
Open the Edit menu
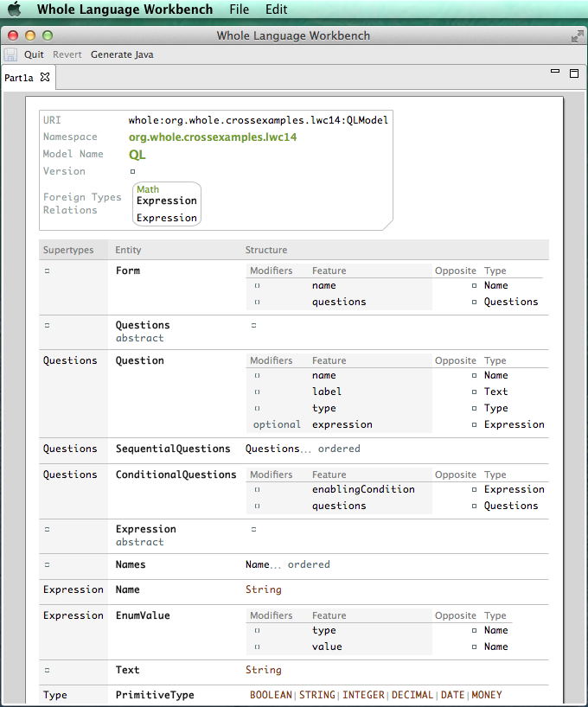276,9
